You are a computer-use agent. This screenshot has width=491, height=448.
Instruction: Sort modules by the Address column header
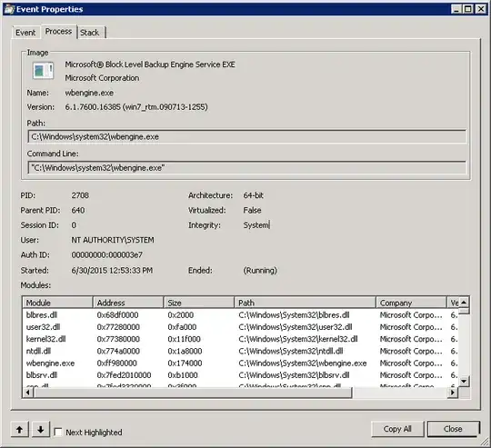coord(128,303)
